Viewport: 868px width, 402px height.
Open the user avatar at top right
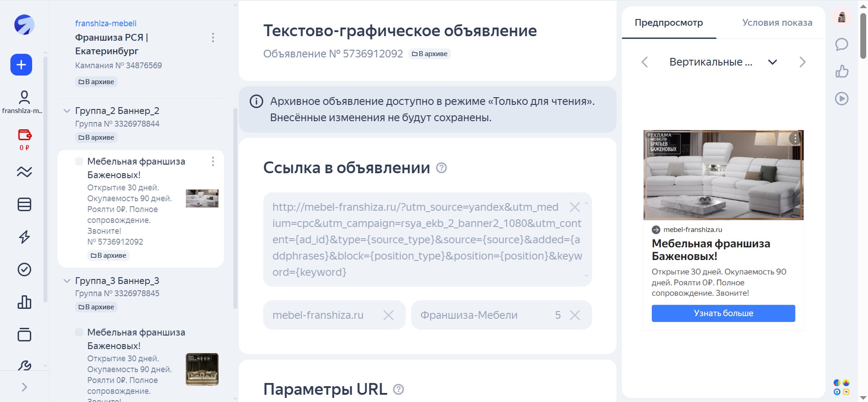[842, 18]
